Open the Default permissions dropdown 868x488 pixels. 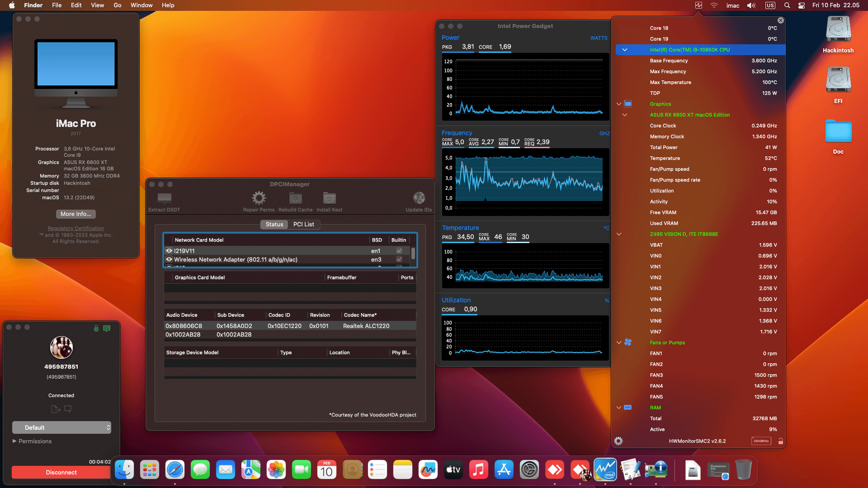[61, 427]
